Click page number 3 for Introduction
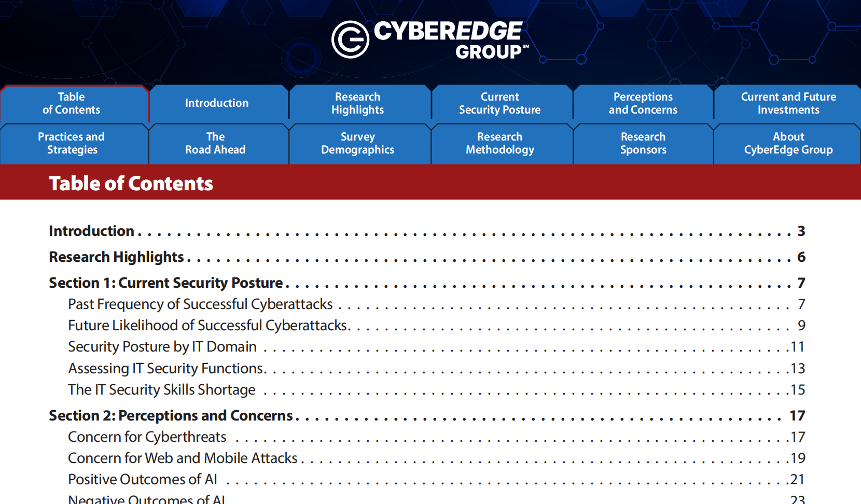861x504 pixels. pos(801,231)
